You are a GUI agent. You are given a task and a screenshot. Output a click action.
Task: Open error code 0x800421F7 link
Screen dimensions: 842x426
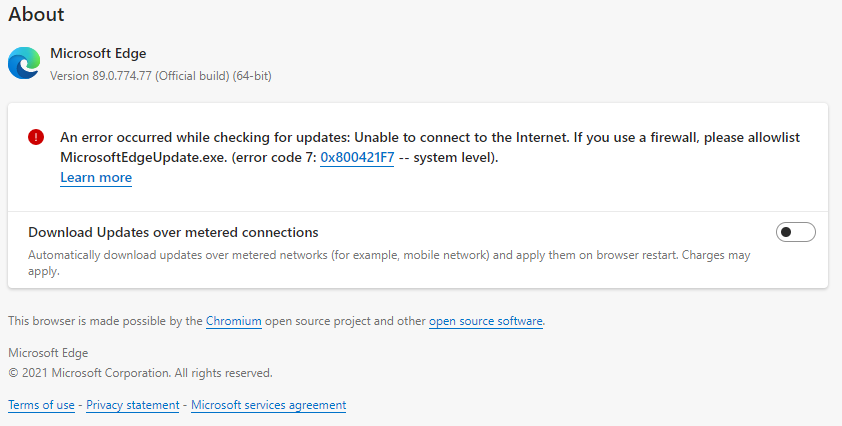click(x=356, y=157)
